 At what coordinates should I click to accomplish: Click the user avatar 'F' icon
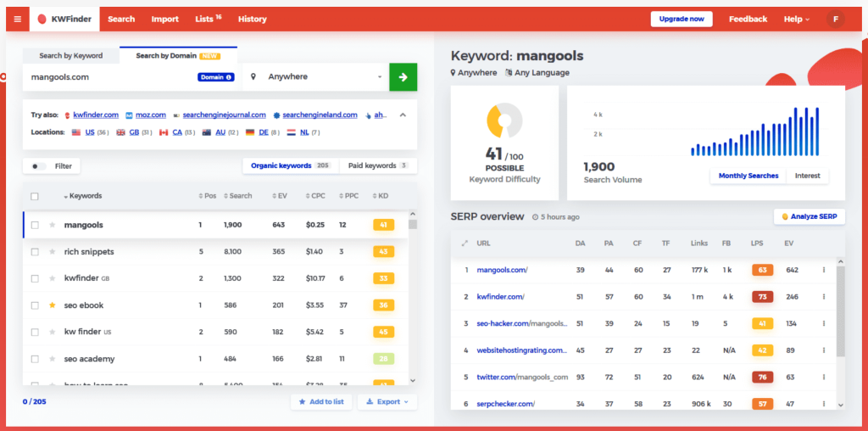tap(835, 19)
